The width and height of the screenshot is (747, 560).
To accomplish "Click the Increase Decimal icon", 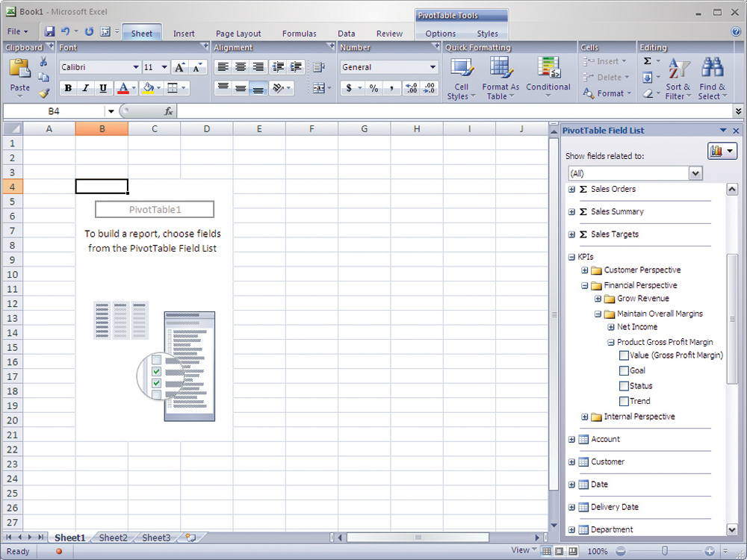I will [x=412, y=88].
